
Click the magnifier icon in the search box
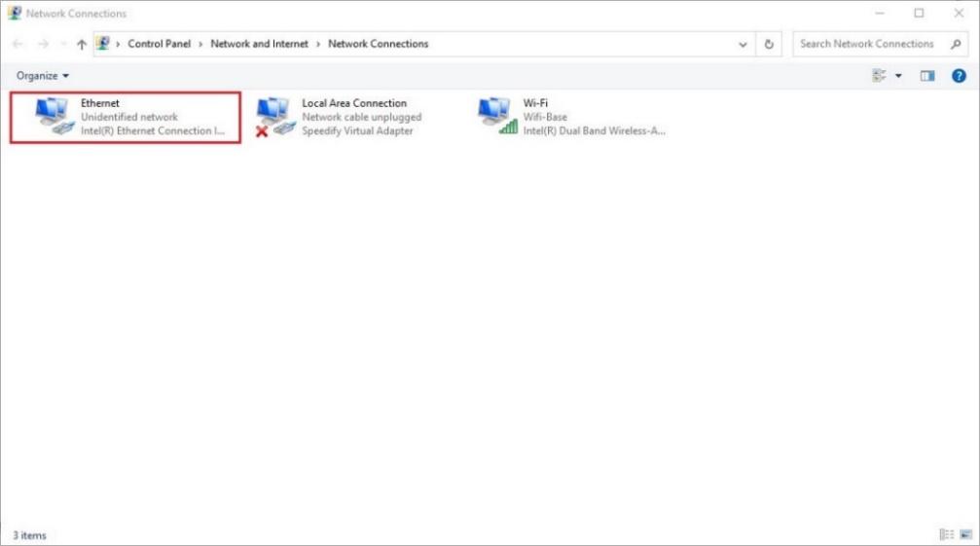pyautogui.click(x=956, y=44)
